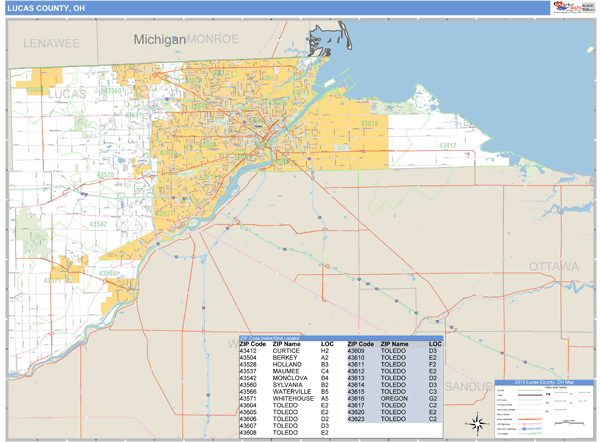
Task: Click the 2013 Lucas County map legend box
Action: click(543, 407)
